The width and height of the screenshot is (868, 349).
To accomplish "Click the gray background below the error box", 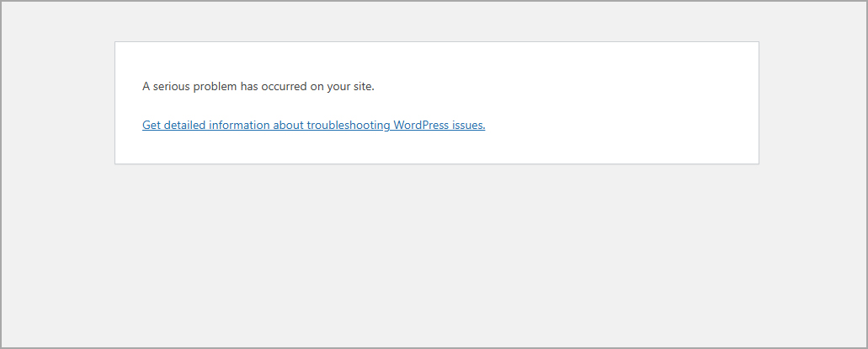I will pyautogui.click(x=434, y=255).
